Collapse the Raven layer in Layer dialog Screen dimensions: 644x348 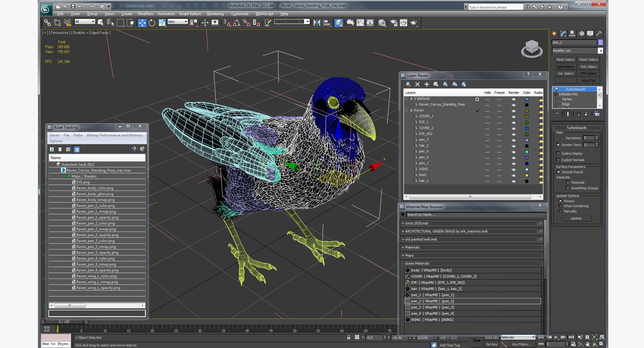pos(406,110)
